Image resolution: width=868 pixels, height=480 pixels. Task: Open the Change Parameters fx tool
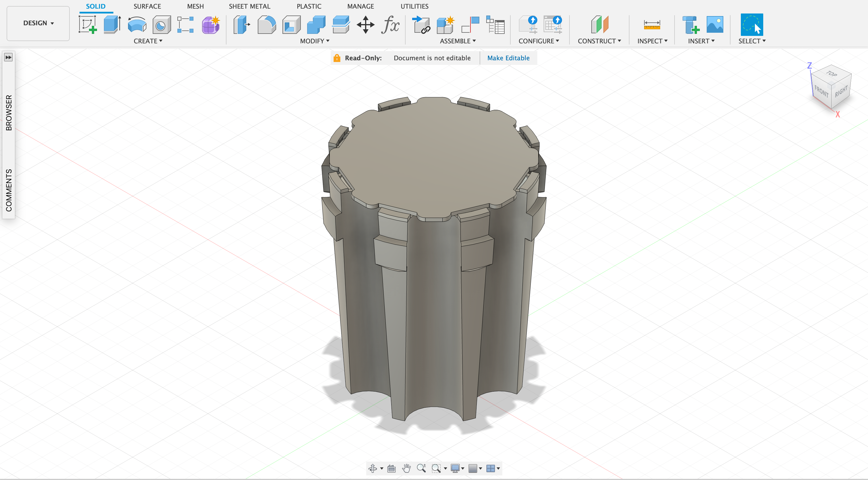pyautogui.click(x=390, y=25)
